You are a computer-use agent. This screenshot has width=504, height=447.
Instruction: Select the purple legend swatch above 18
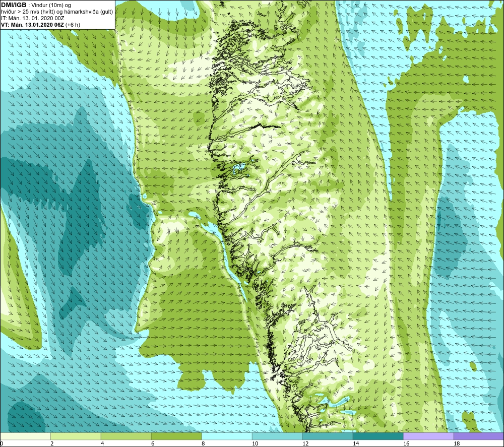479,436
